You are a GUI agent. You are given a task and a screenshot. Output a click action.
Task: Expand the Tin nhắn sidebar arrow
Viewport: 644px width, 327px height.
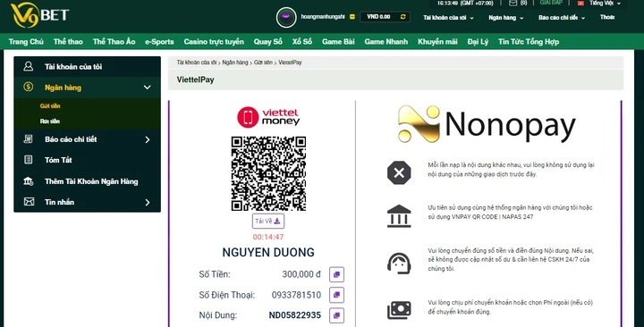pos(148,202)
